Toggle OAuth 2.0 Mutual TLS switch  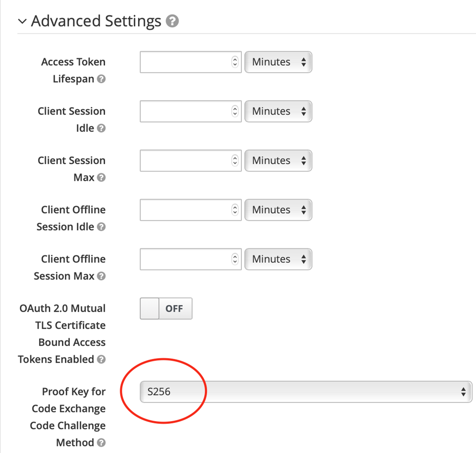click(166, 309)
